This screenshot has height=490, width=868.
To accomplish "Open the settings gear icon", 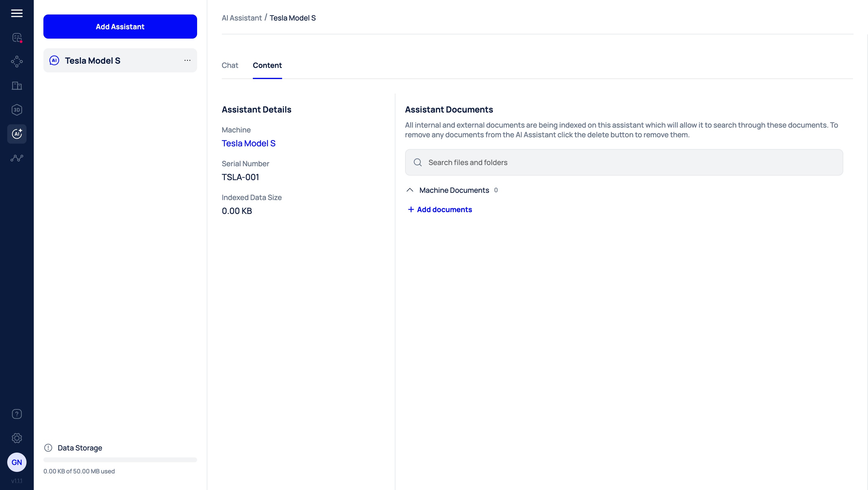I will click(17, 438).
